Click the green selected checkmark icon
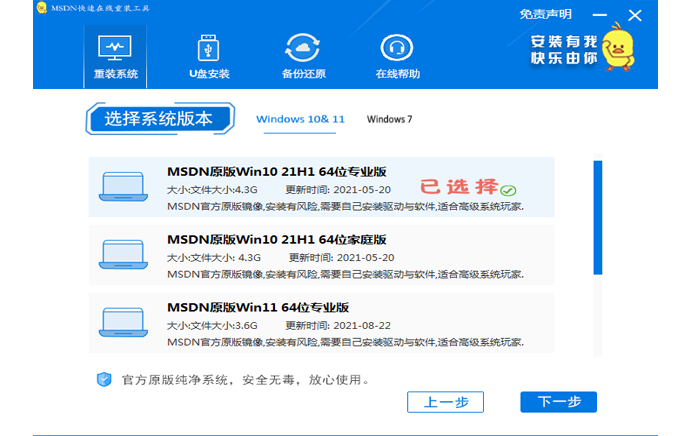Viewport: 690px width, 436px height. pos(508,190)
